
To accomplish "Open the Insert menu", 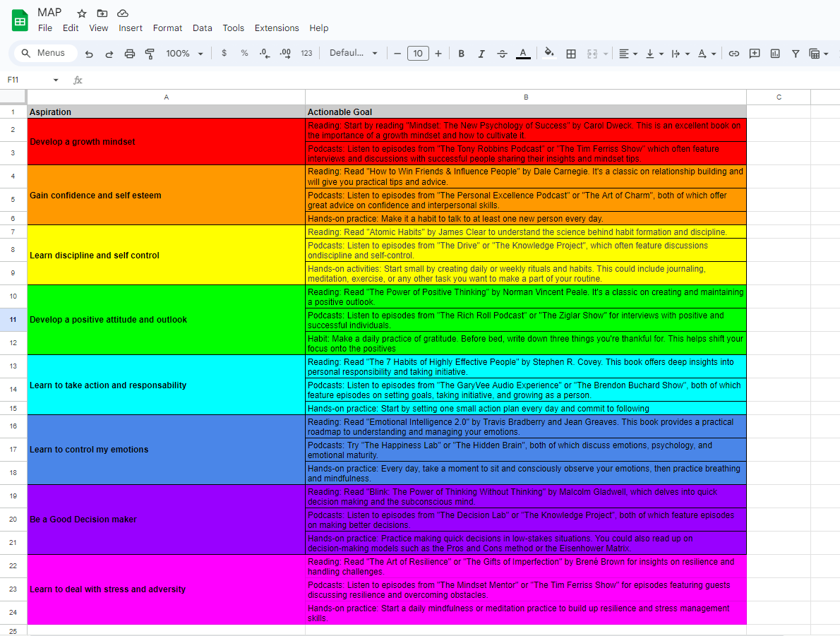I will point(130,28).
